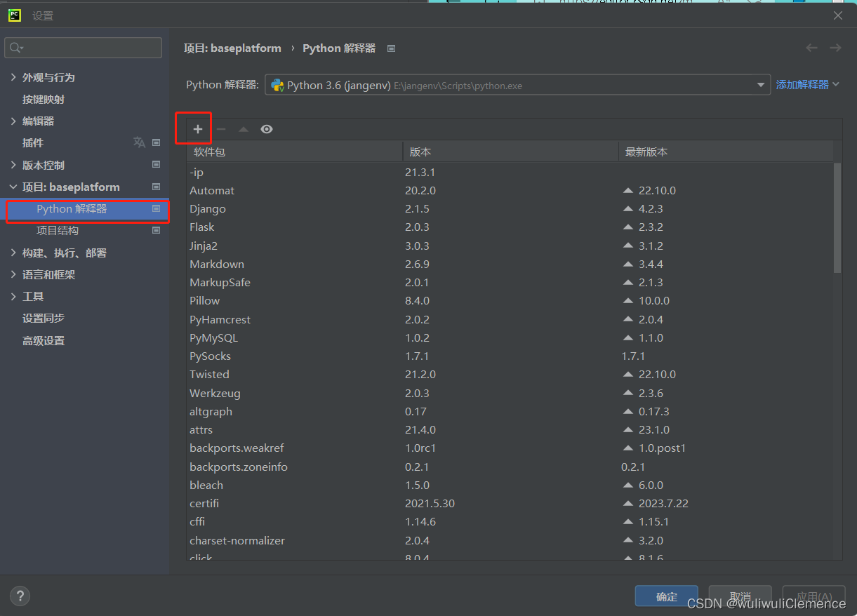Close the 设置 dialog window
The image size is (857, 616).
tap(837, 15)
